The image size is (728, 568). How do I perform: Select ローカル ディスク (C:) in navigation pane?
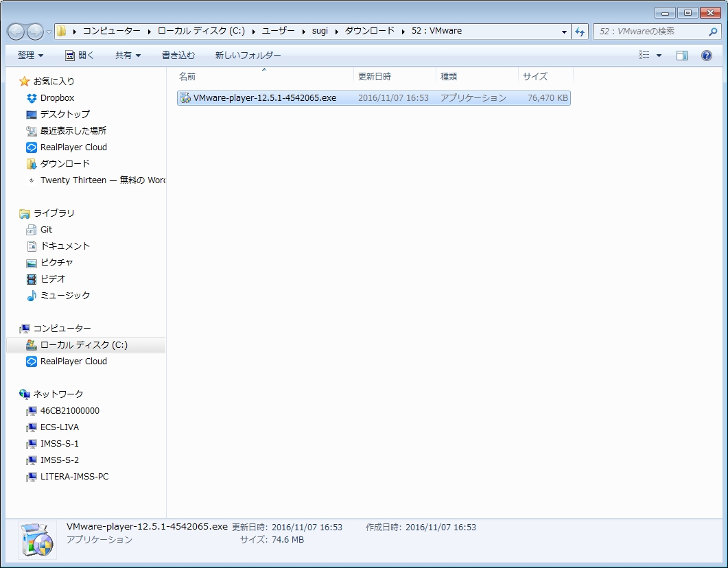(84, 345)
